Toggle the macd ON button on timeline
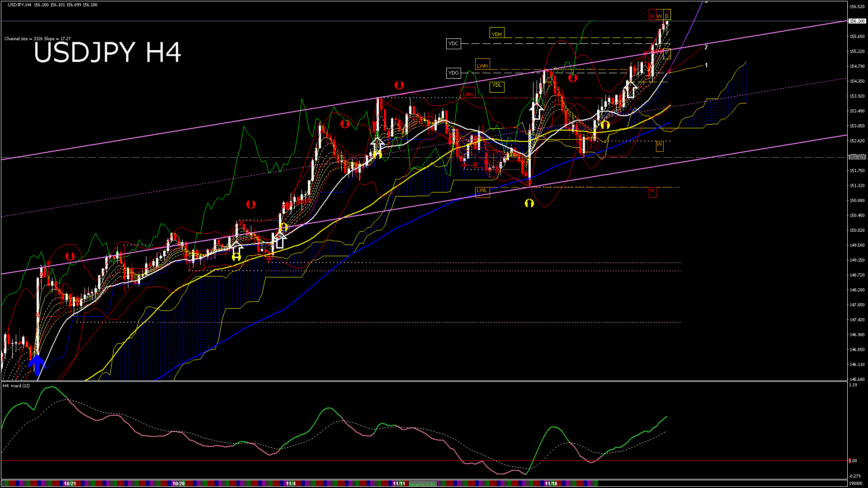This screenshot has width=868, height=488. coord(423,483)
